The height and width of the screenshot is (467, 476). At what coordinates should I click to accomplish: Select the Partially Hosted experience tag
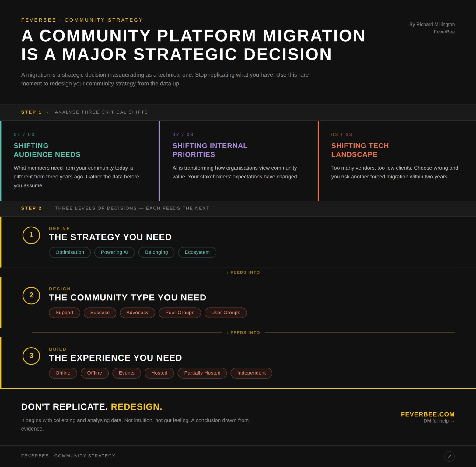pyautogui.click(x=202, y=373)
